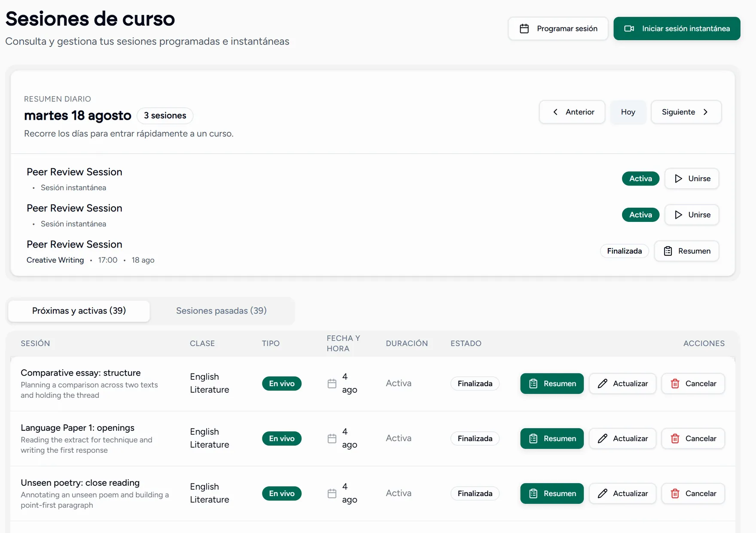The image size is (756, 533).
Task: Click the 'Activa' duration text in Comparative essay row
Action: point(399,383)
